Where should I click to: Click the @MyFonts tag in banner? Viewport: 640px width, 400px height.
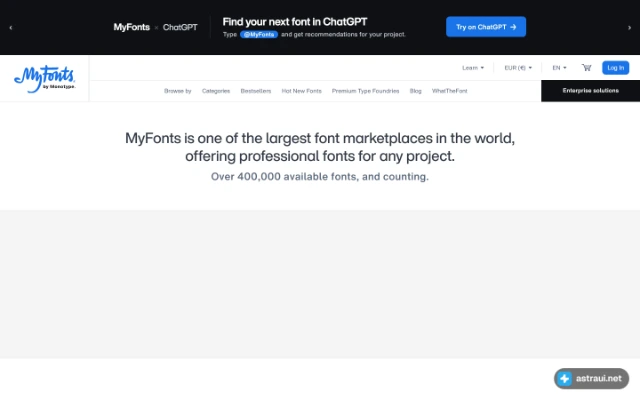tap(259, 35)
